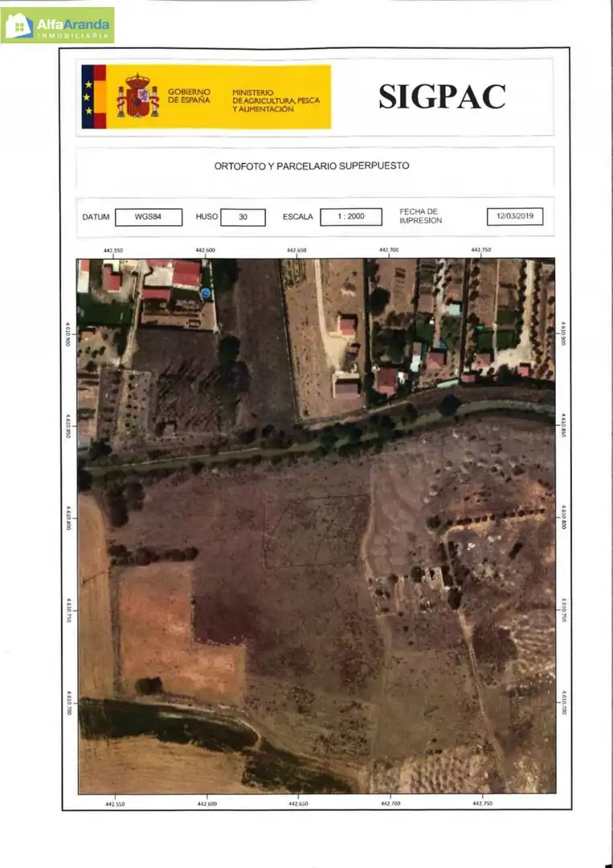
Task: Click left axis coordinate 4.610.850
Action: pos(68,426)
